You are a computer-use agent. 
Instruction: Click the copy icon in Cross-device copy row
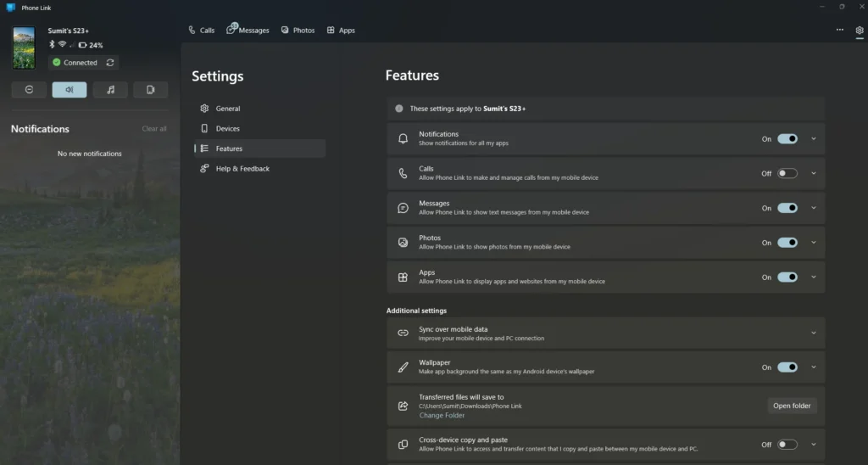tap(403, 445)
